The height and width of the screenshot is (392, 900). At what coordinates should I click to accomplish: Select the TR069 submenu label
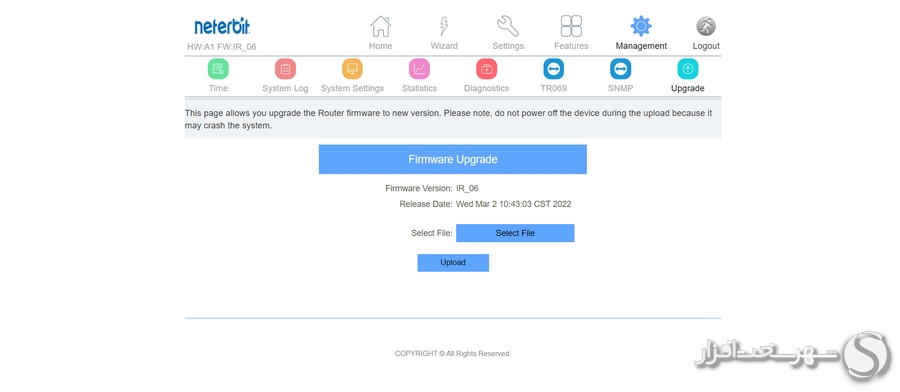pos(553,88)
